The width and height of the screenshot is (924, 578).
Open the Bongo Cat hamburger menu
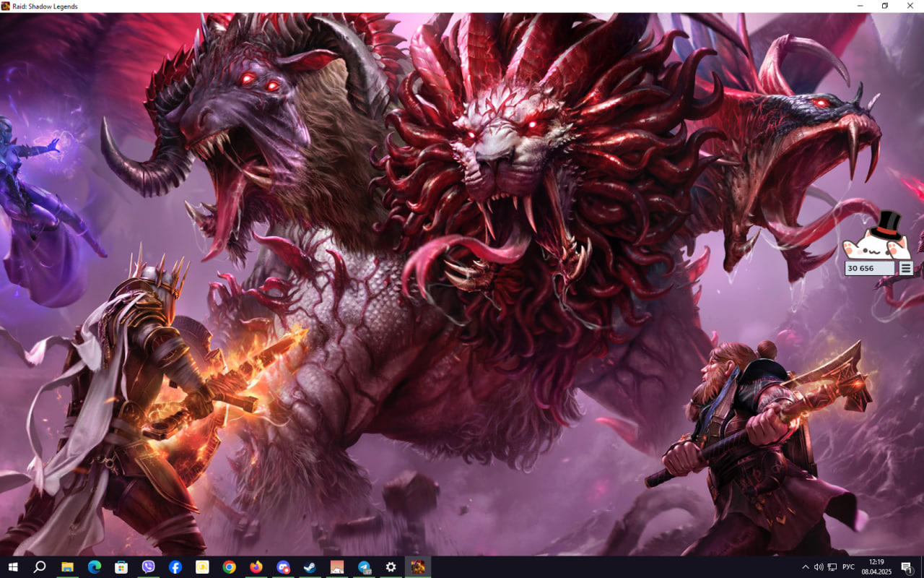pos(906,268)
